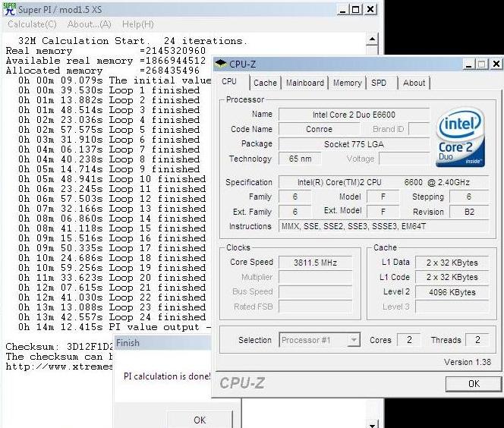
Task: Click the 'Loop 12 finished' line
Action: click(112, 199)
